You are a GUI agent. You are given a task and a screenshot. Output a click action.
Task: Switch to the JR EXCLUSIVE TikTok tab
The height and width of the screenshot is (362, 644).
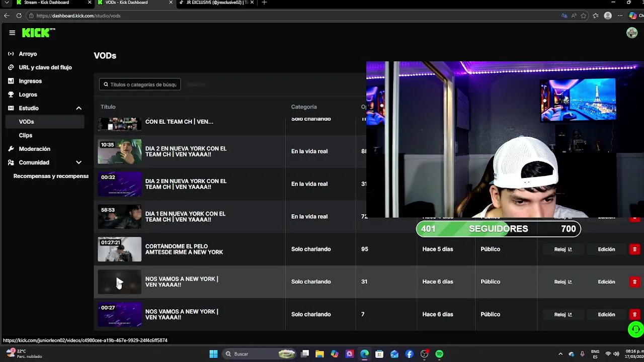216,3
